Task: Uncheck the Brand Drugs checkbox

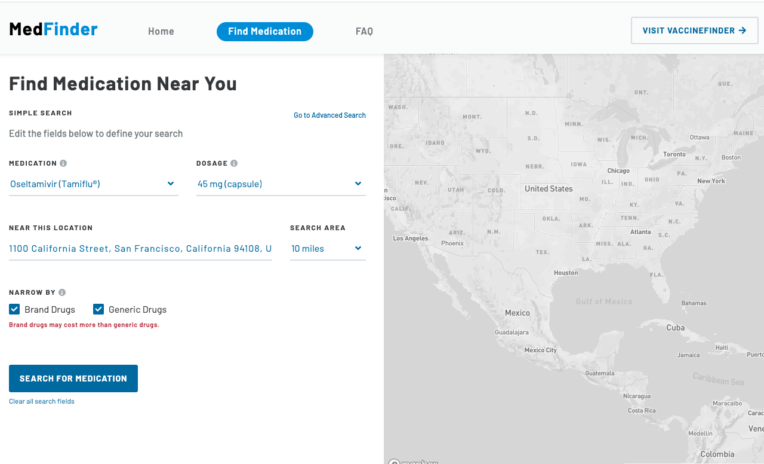Action: pos(15,309)
